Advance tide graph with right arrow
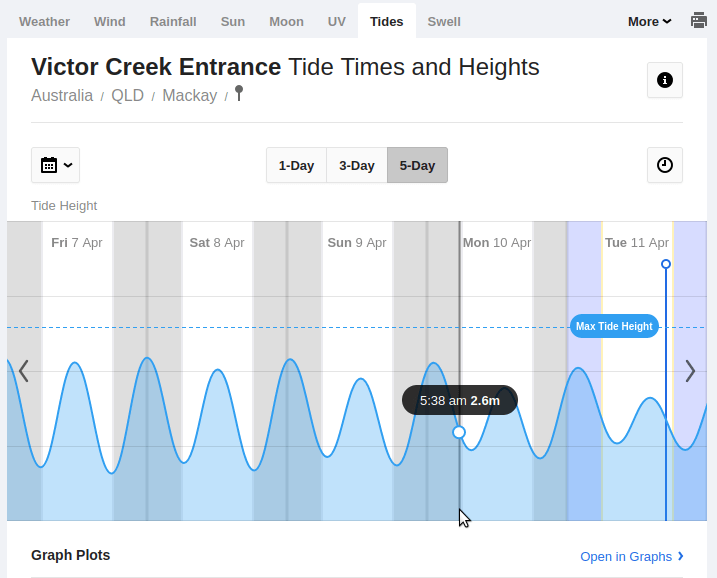This screenshot has height=578, width=717. tap(690, 371)
